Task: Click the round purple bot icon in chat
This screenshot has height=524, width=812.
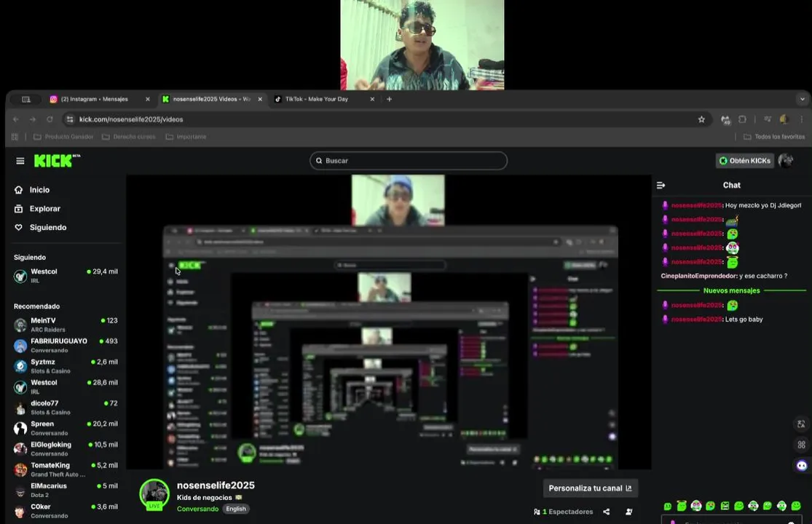Action: (801, 465)
